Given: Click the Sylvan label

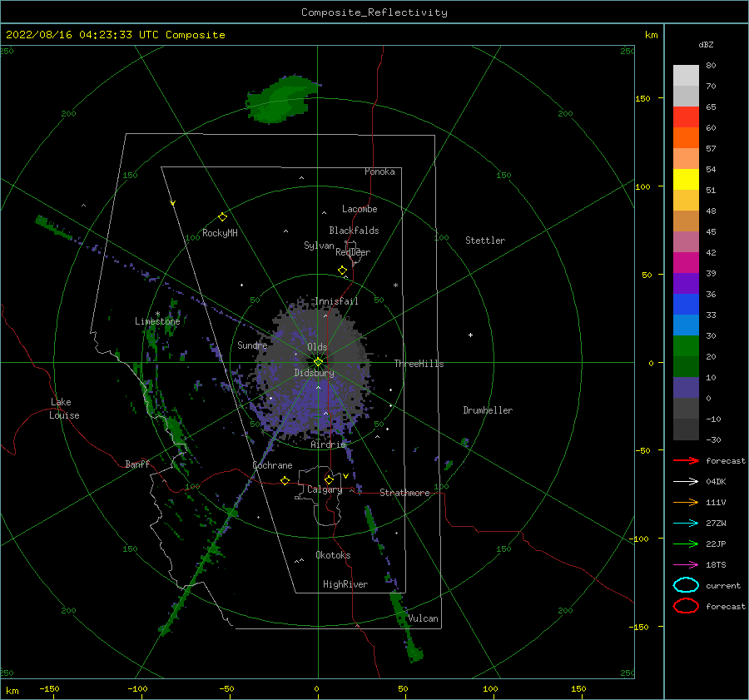Looking at the screenshot, I should (319, 246).
